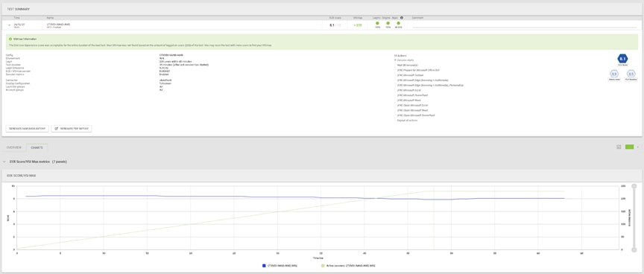
Task: Click the EUX Baseline hexagon badge
Action: click(x=631, y=74)
